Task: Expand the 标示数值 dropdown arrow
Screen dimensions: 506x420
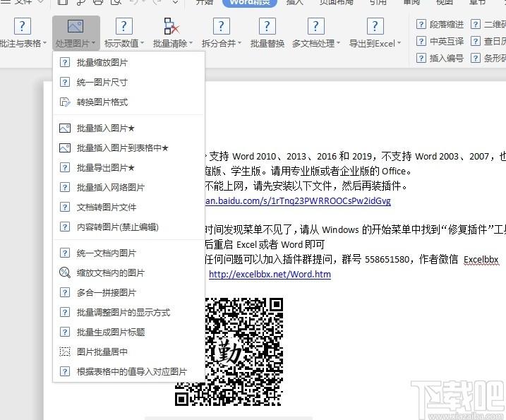Action: click(142, 43)
